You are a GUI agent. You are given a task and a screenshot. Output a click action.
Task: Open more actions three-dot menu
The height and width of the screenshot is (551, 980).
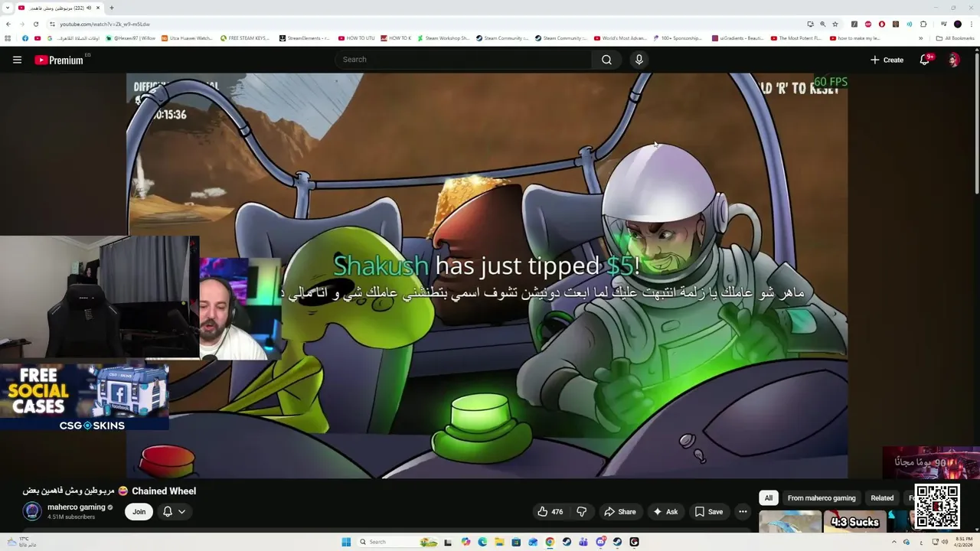click(743, 512)
